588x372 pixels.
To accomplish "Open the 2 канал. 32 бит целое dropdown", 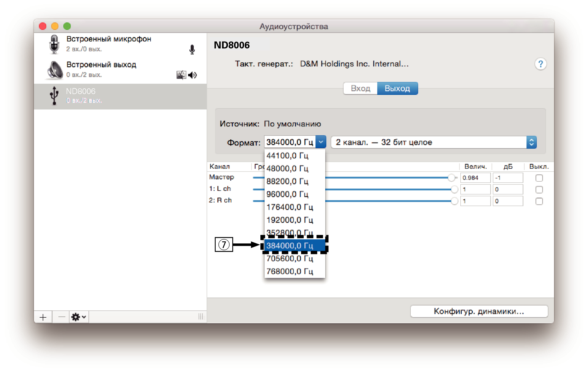I will (434, 142).
